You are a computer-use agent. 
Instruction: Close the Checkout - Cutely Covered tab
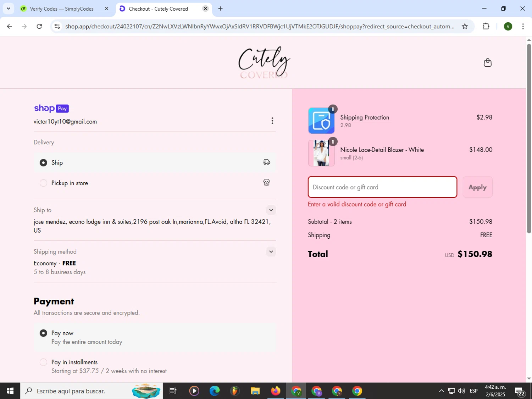pos(205,9)
